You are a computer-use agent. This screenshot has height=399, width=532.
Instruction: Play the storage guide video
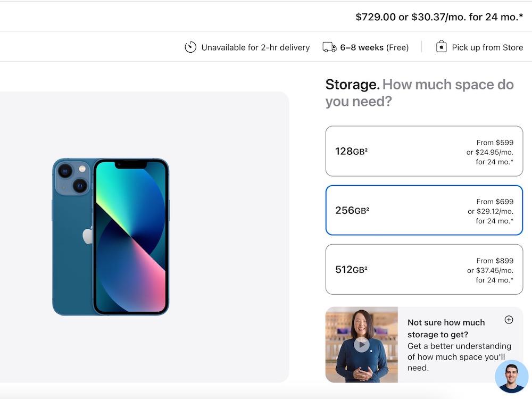[362, 344]
